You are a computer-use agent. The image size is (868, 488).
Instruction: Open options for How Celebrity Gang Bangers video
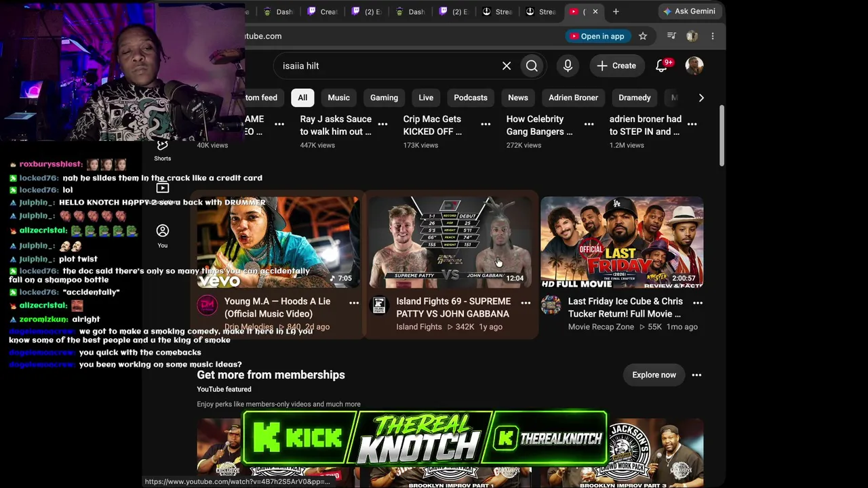click(589, 124)
